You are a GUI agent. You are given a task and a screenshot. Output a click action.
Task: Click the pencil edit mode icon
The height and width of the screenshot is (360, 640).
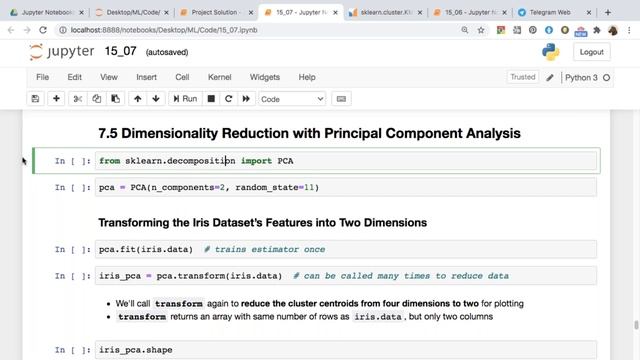[x=550, y=78]
